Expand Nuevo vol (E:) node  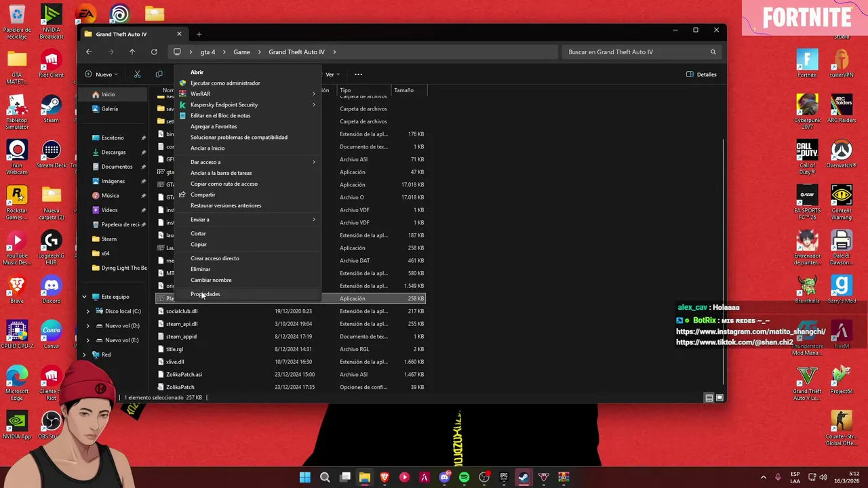coord(87,340)
